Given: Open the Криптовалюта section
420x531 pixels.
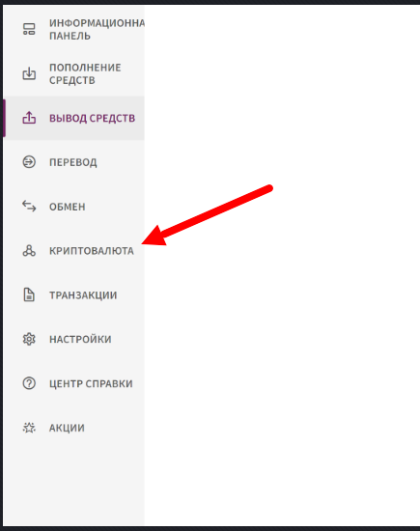Looking at the screenshot, I should tap(73, 251).
